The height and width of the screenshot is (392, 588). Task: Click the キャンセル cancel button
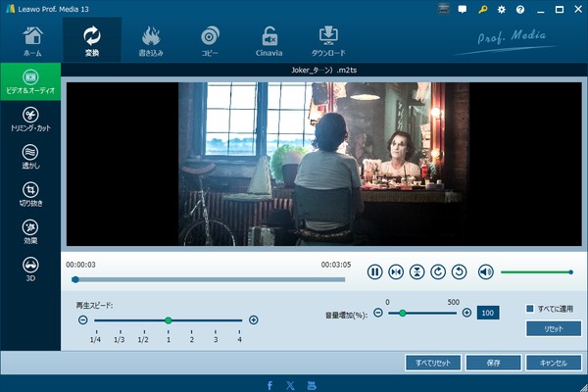pyautogui.click(x=554, y=363)
